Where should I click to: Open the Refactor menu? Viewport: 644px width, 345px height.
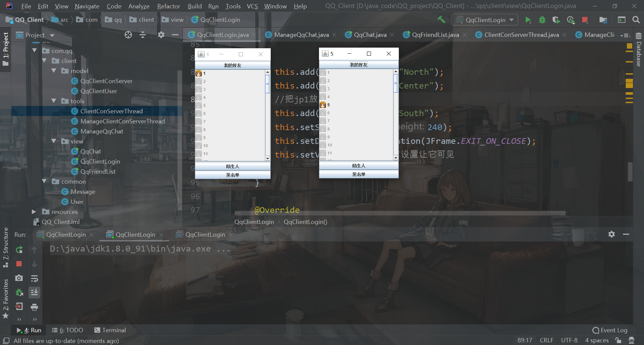pos(168,6)
